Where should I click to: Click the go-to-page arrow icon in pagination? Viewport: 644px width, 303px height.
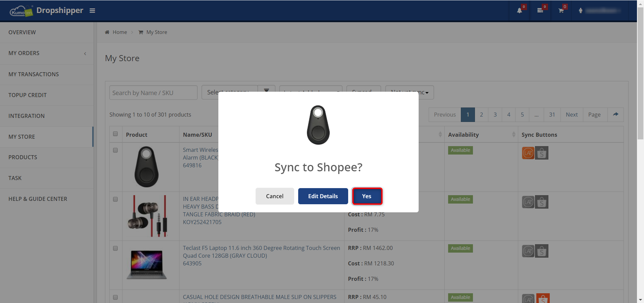pos(615,115)
